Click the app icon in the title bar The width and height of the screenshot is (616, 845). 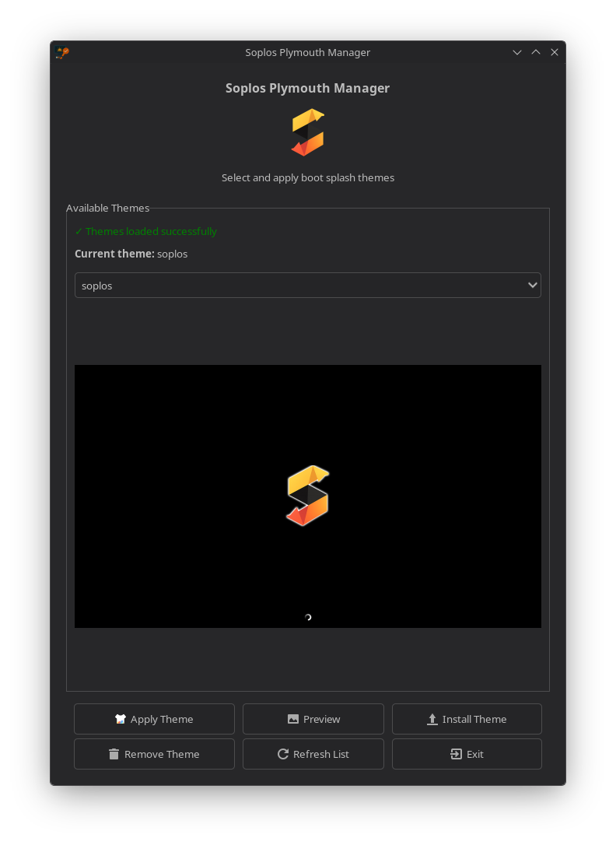coord(62,52)
